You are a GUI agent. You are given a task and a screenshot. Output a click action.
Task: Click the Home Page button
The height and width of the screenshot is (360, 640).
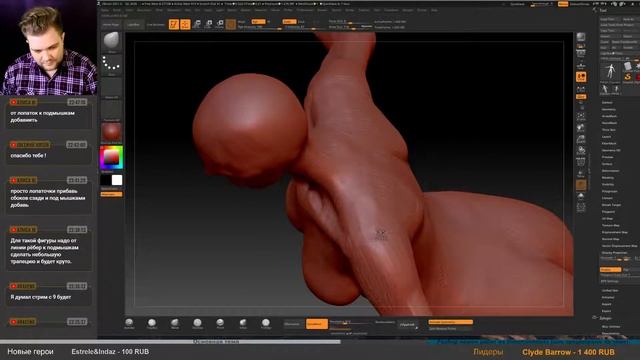[111, 24]
